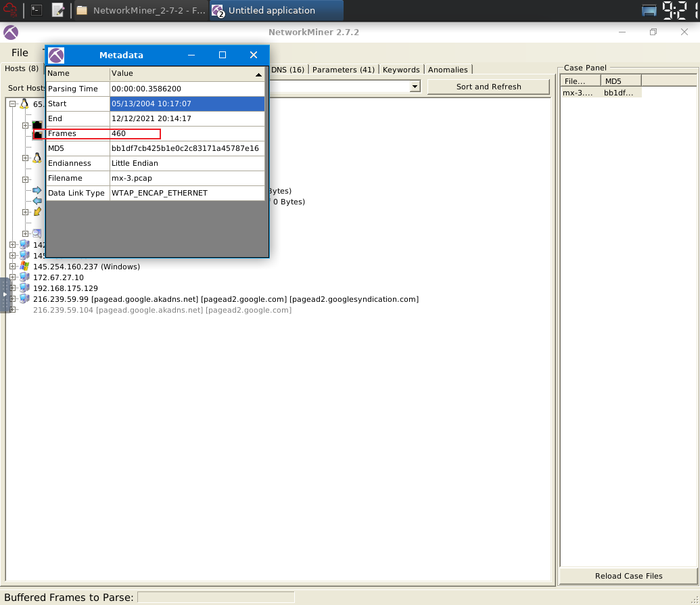Viewport: 700px width, 605px height.
Task: Expand the 192.168.175.129 host node
Action: point(13,288)
